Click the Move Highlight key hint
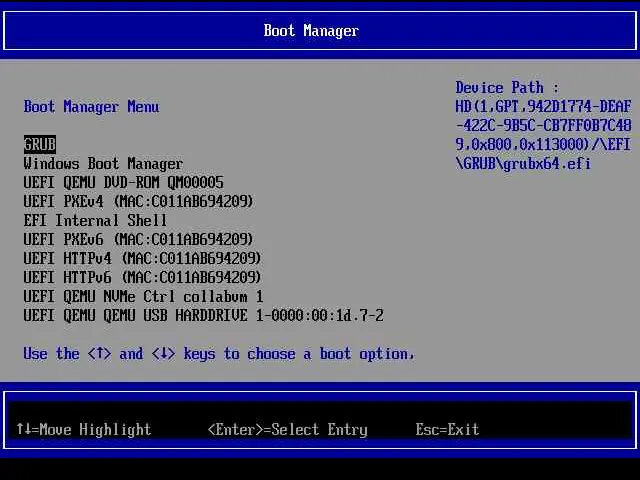 84,429
